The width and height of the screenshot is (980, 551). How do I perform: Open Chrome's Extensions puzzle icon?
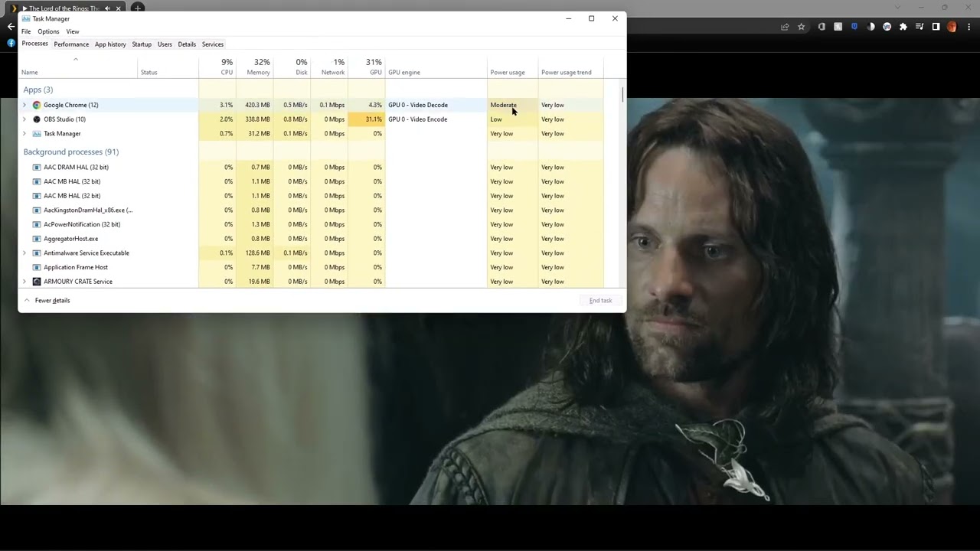(903, 27)
